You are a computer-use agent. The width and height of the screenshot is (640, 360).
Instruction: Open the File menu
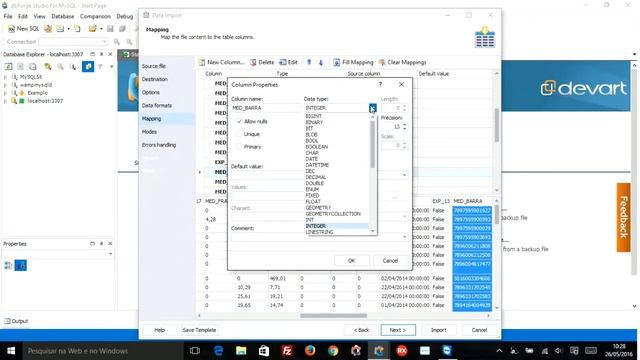[x=8, y=16]
